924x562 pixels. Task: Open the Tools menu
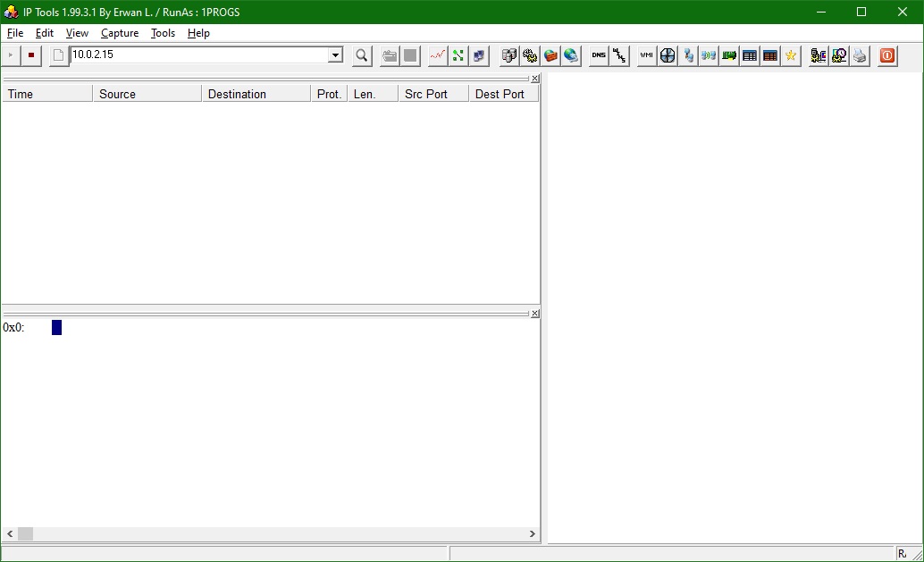pyautogui.click(x=163, y=33)
